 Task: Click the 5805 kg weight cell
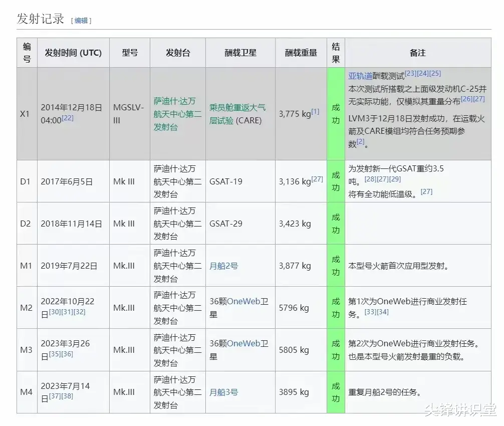(301, 350)
